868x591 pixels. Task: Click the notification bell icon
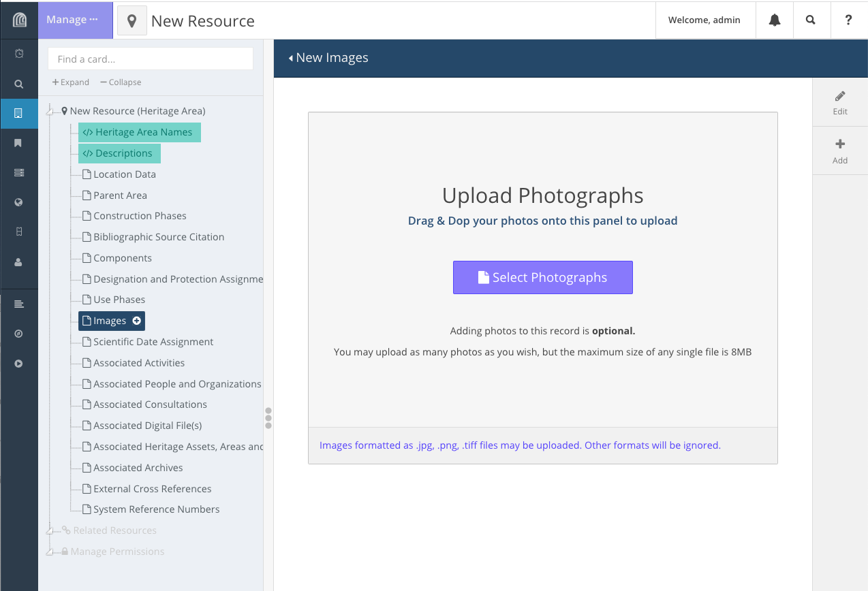pyautogui.click(x=774, y=20)
